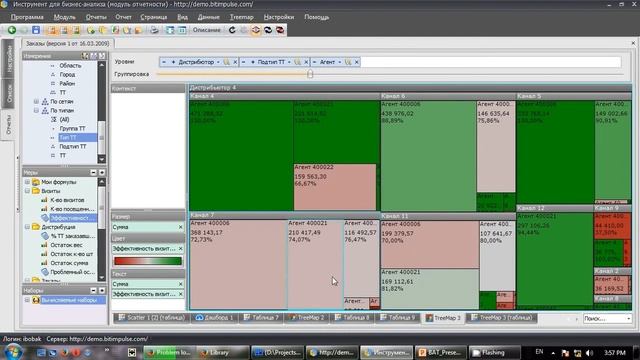Switch to TreeMap 3 (таблица) tab

tap(502, 318)
